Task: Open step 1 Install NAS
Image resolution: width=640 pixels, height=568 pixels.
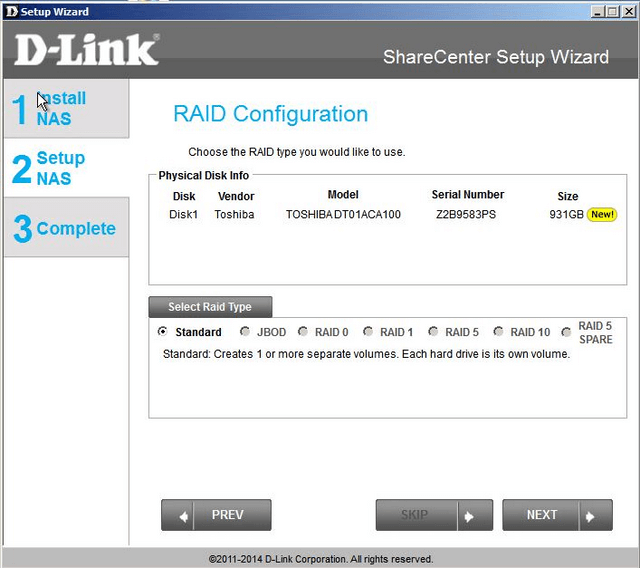Action: (67, 108)
